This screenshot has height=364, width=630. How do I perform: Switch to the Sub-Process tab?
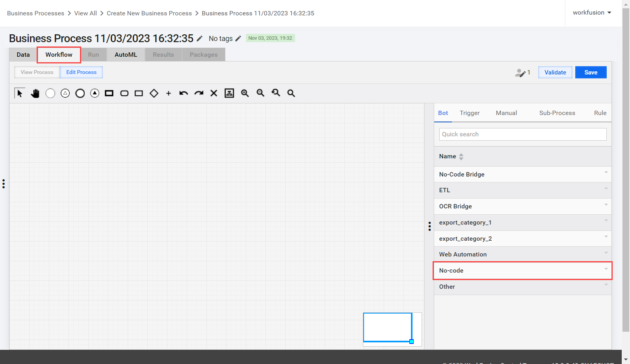(557, 113)
